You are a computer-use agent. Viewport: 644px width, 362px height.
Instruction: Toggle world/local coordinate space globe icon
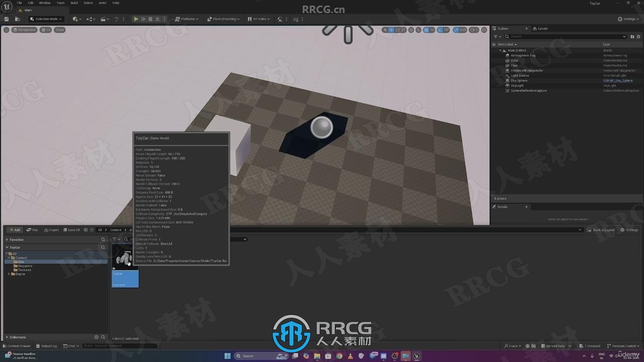(x=411, y=30)
